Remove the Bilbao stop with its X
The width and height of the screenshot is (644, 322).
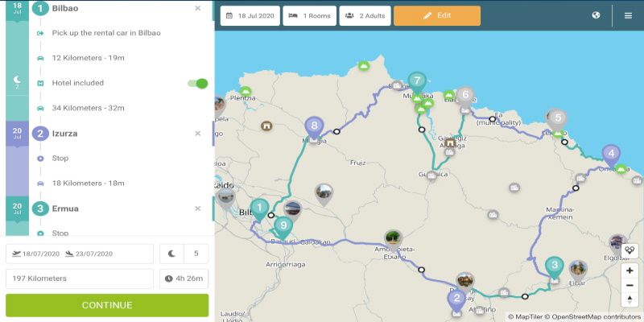click(x=197, y=8)
